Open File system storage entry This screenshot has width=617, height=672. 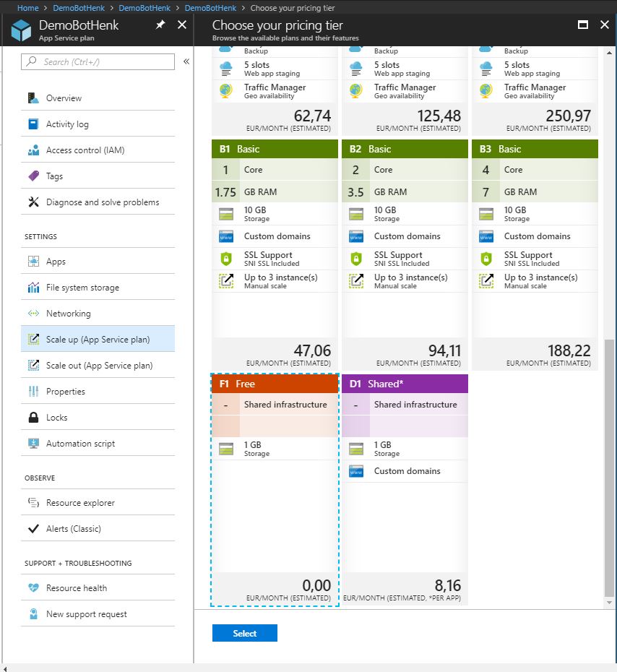(98, 287)
